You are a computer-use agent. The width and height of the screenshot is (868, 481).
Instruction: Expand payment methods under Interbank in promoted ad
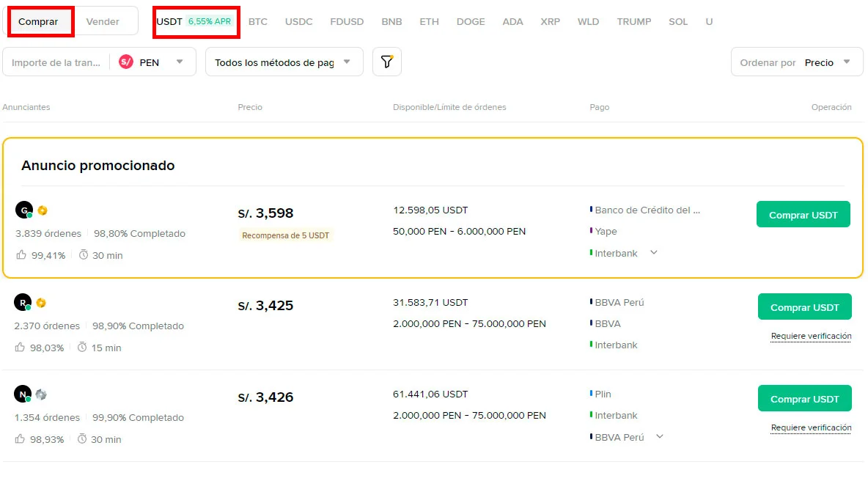point(654,252)
